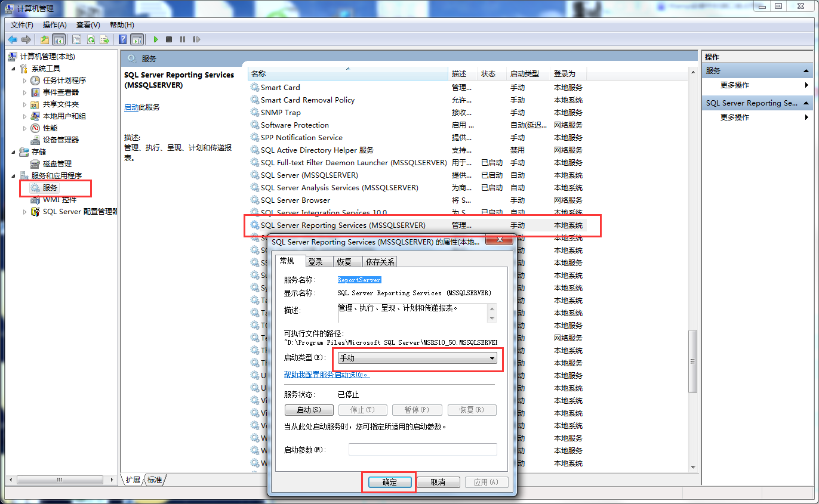Open the 帮助我配置服务启动选项 link
Image resolution: width=819 pixels, height=504 pixels.
tap(327, 375)
